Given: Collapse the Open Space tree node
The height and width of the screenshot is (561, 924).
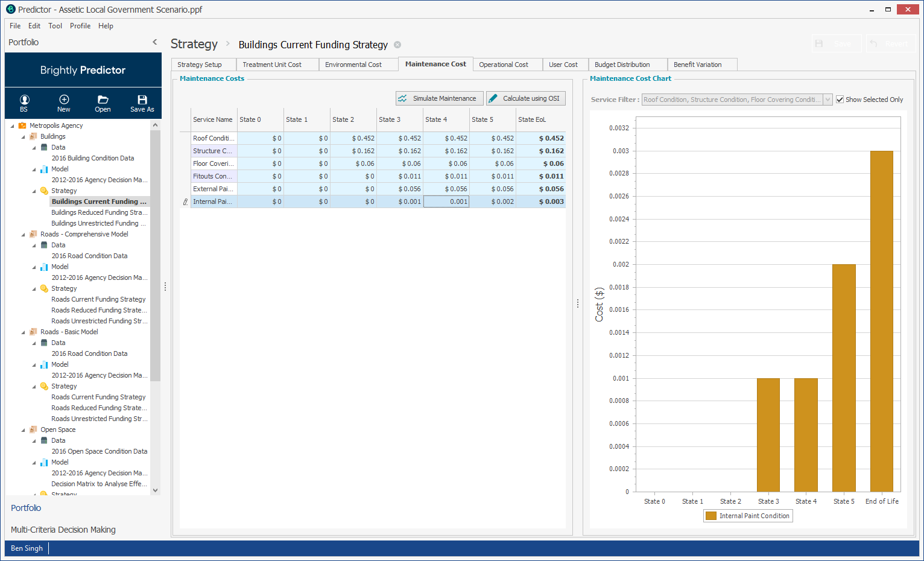Looking at the screenshot, I should click(23, 430).
